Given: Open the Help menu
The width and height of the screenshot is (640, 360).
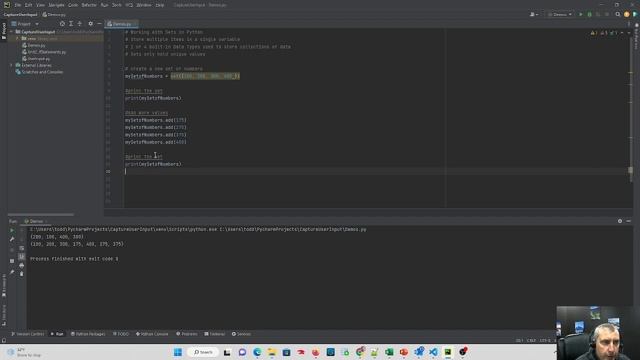Looking at the screenshot, I should click(x=160, y=5).
